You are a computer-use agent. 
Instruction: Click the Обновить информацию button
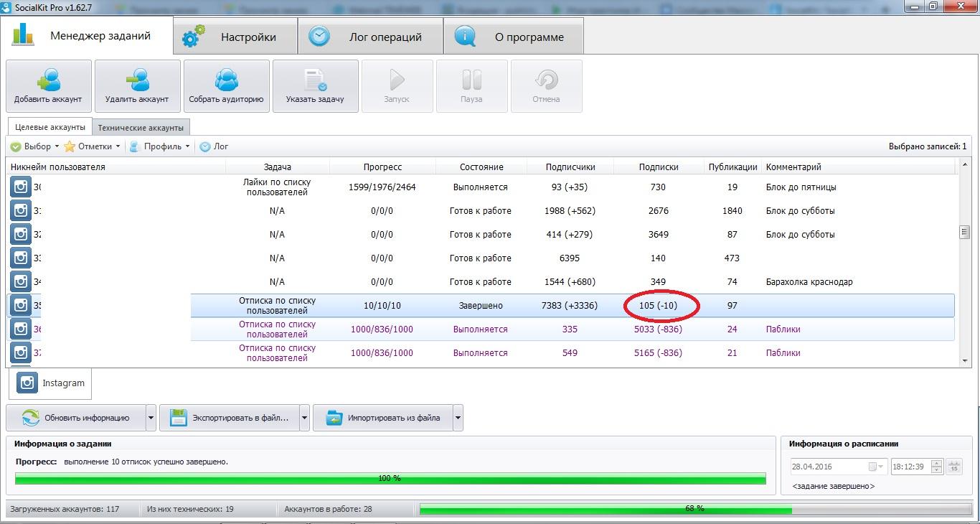click(x=76, y=417)
